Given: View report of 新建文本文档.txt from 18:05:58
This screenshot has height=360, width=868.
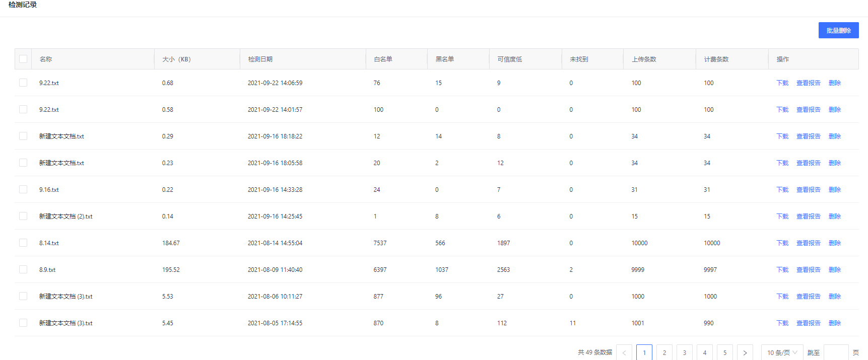Looking at the screenshot, I should point(809,163).
